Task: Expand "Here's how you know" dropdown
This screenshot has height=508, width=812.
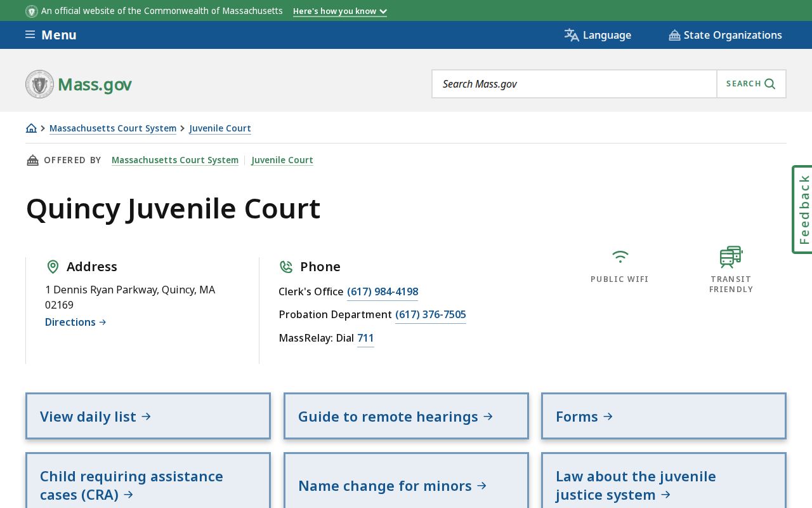Action: [x=340, y=11]
